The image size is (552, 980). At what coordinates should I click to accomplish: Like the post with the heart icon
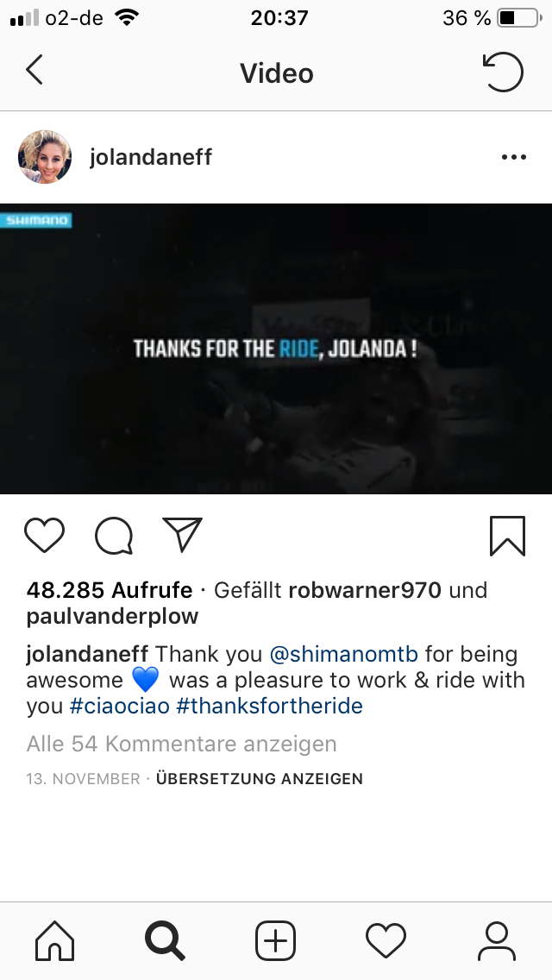click(x=44, y=536)
